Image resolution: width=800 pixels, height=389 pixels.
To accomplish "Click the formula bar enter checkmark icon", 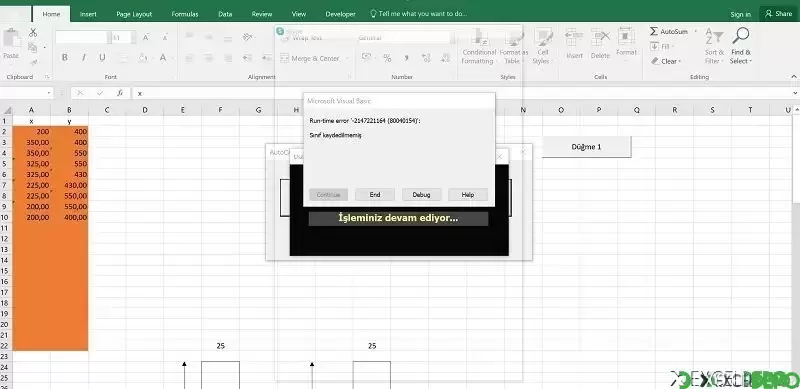I will (x=100, y=93).
